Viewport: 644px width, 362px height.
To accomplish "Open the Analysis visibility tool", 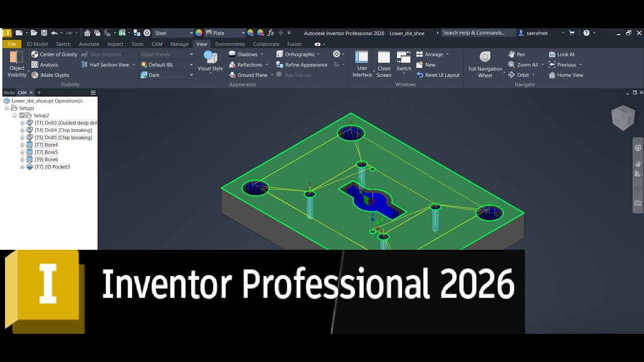I will [44, 65].
